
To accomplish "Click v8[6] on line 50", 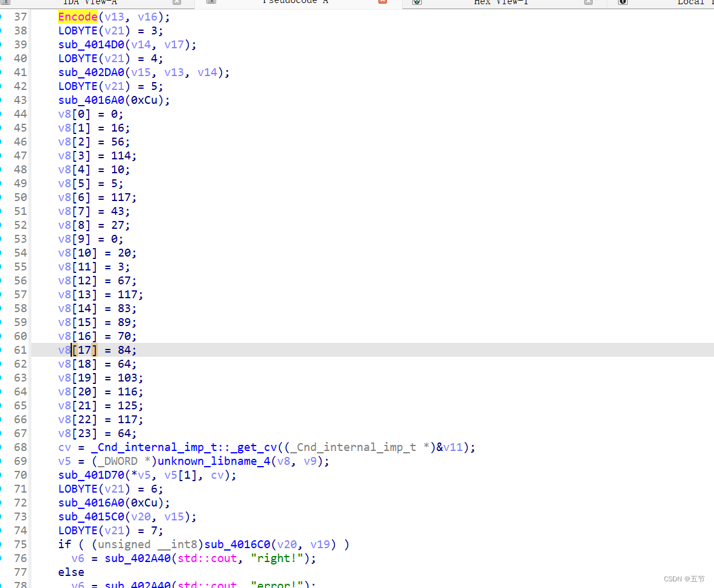I will (75, 197).
